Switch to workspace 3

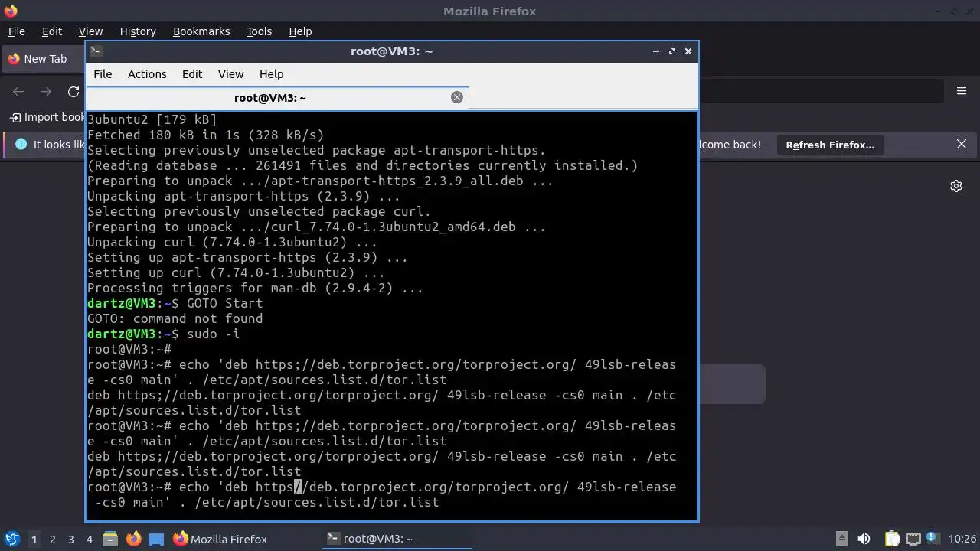coord(71,540)
